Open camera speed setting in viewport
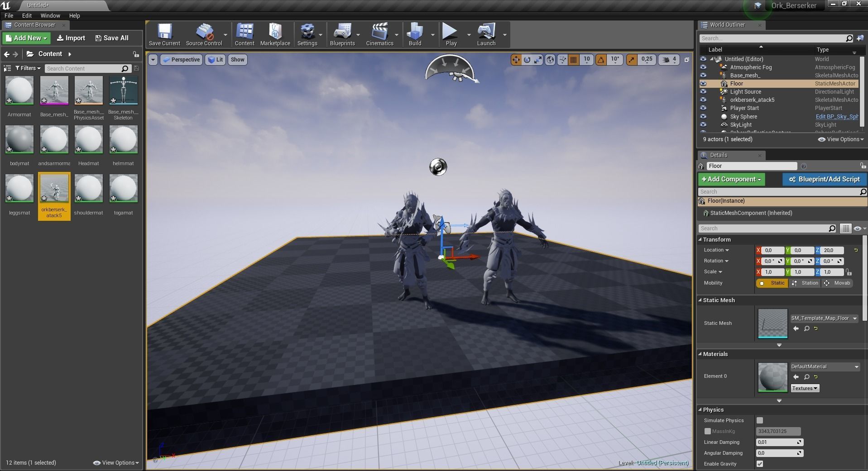The image size is (868, 471). pyautogui.click(x=669, y=60)
